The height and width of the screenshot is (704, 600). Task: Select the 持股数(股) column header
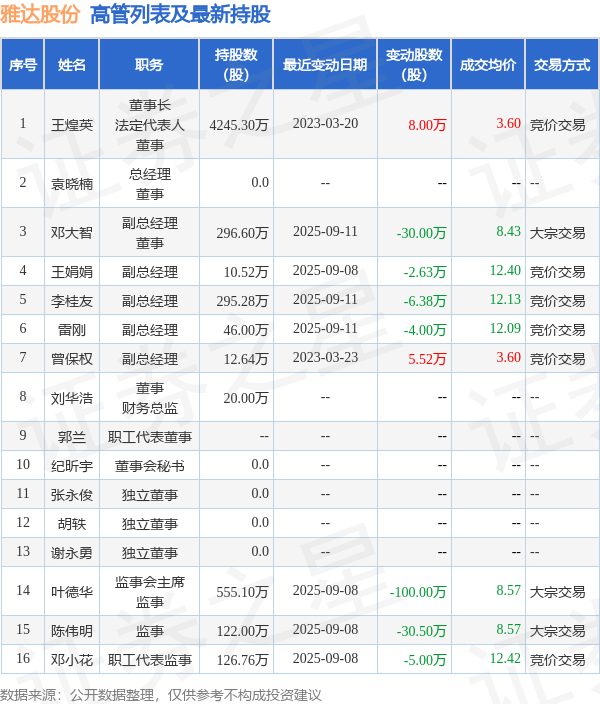click(x=236, y=65)
